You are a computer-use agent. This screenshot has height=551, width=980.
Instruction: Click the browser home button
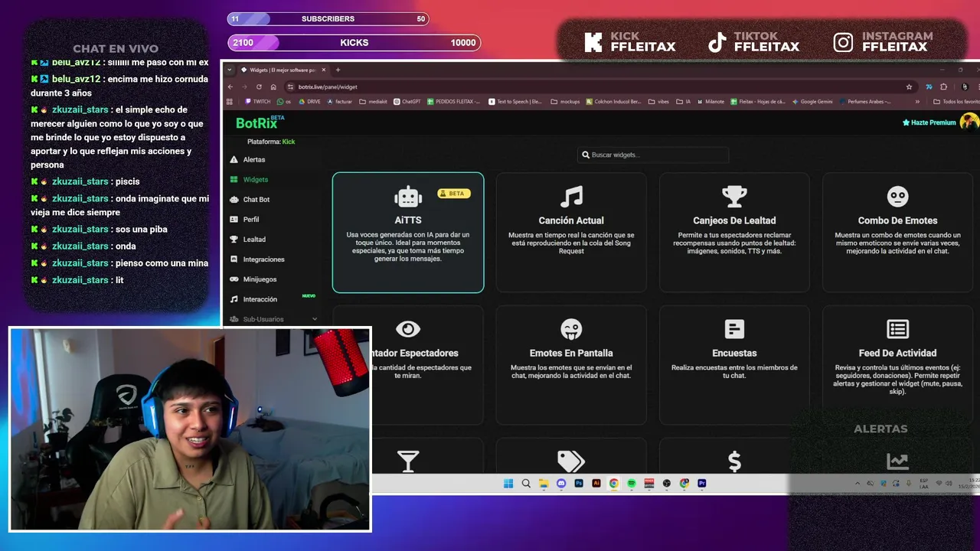(273, 86)
